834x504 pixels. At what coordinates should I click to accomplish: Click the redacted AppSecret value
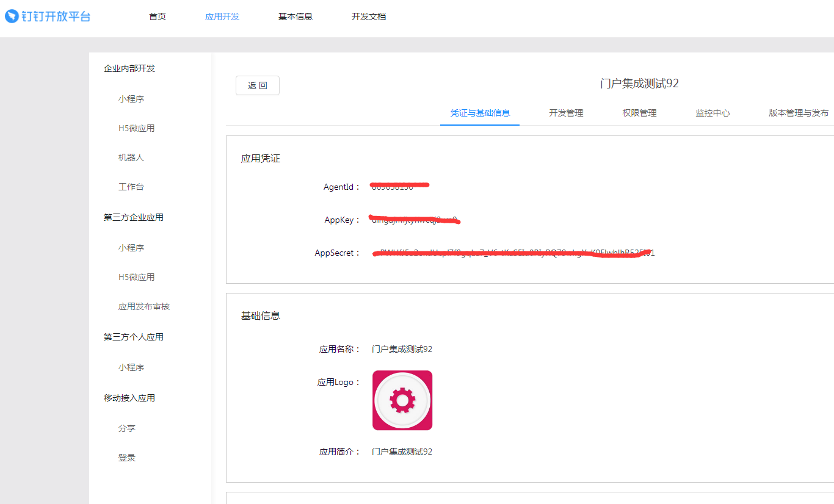[513, 253]
